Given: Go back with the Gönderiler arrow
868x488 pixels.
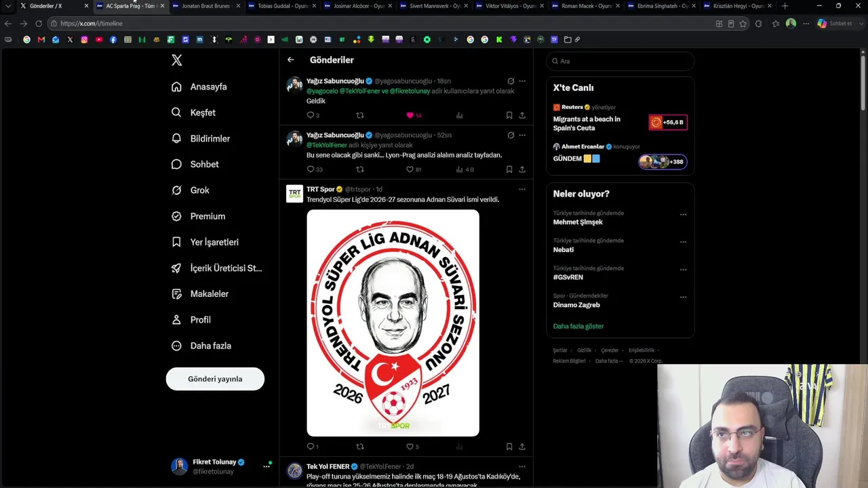Looking at the screenshot, I should (290, 60).
